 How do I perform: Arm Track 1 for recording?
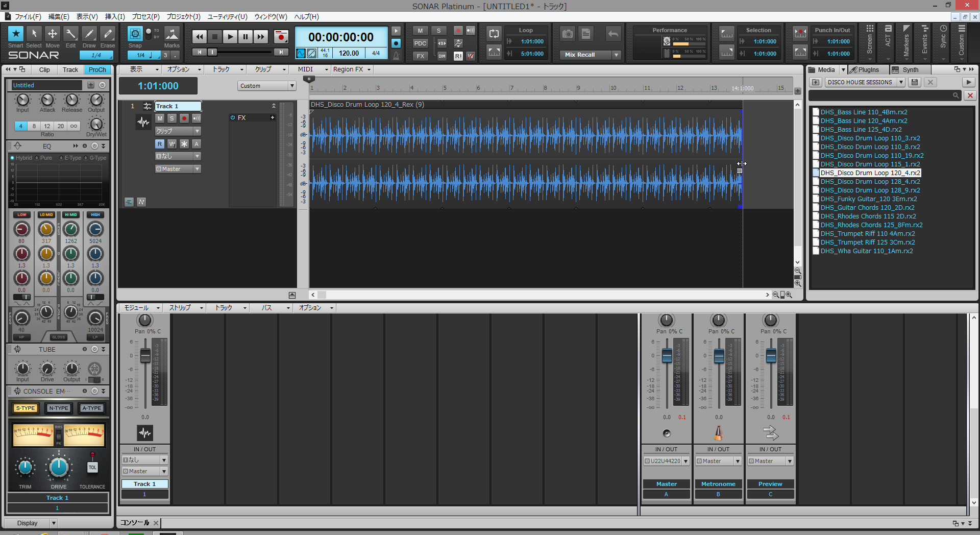click(184, 118)
